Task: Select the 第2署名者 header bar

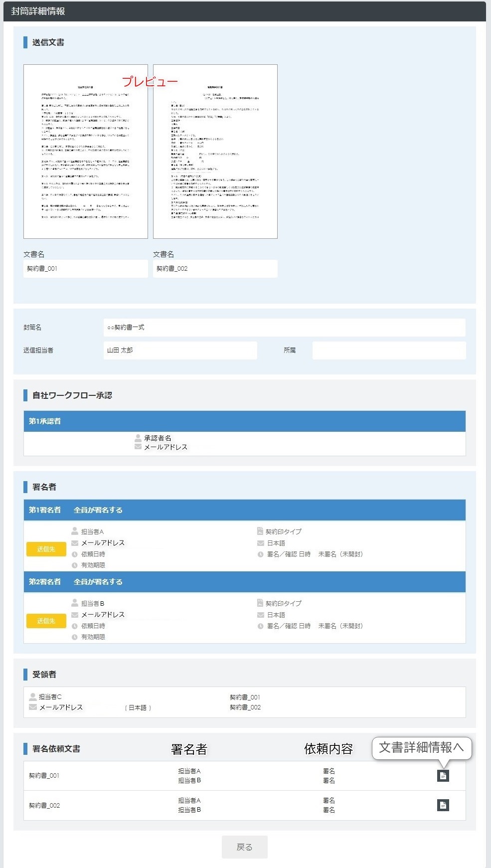Action: pos(244,582)
